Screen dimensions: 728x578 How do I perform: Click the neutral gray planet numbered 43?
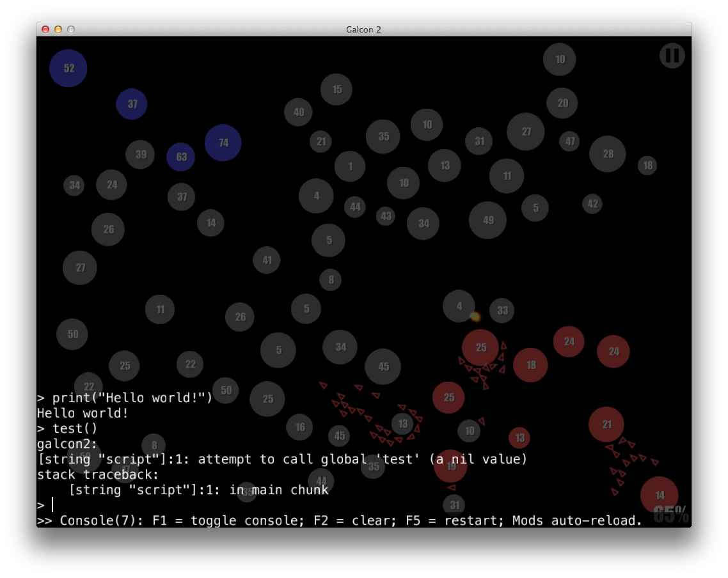click(x=386, y=215)
